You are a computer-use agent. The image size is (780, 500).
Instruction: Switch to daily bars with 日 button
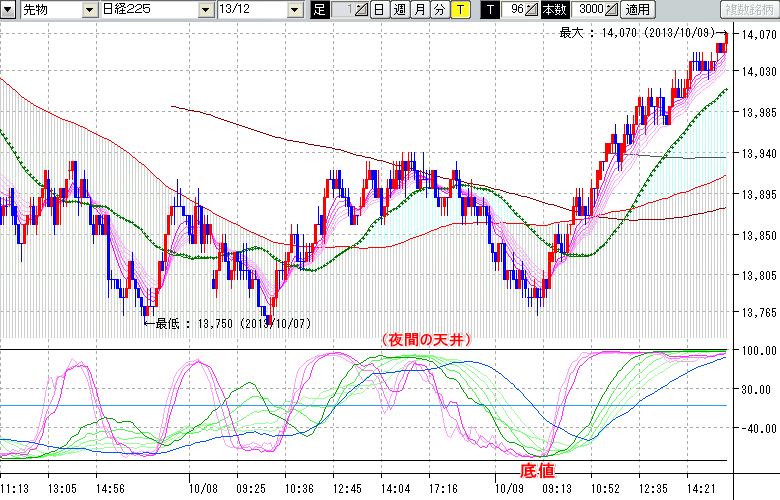(379, 9)
